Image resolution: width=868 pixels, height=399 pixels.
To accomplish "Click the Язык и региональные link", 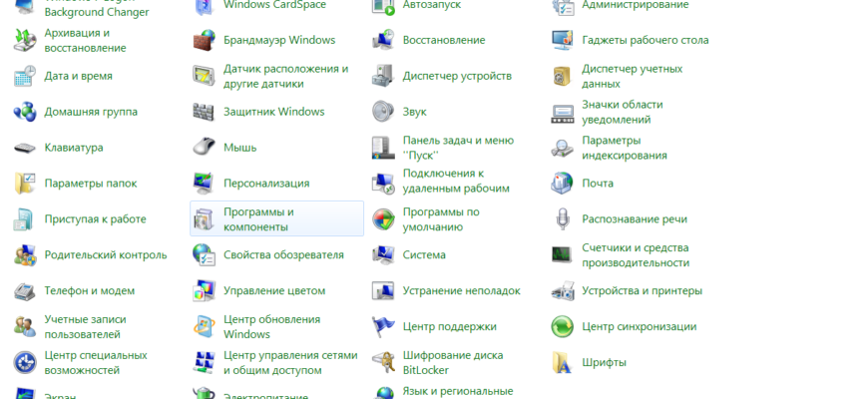I will click(x=458, y=391).
